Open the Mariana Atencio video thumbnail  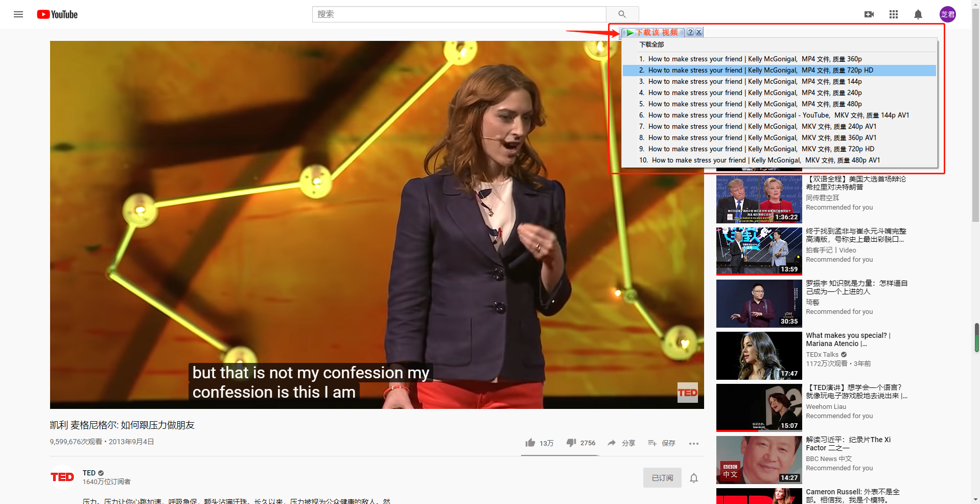(759, 356)
